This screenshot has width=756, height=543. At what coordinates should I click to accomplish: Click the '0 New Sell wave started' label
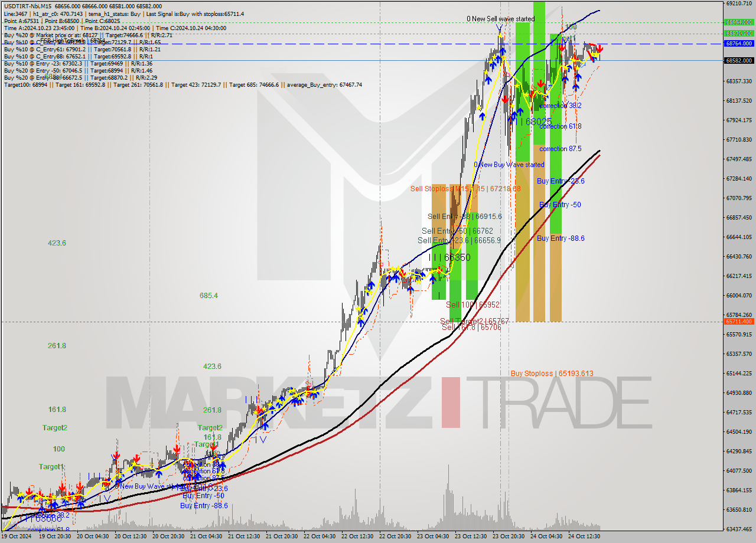point(500,19)
